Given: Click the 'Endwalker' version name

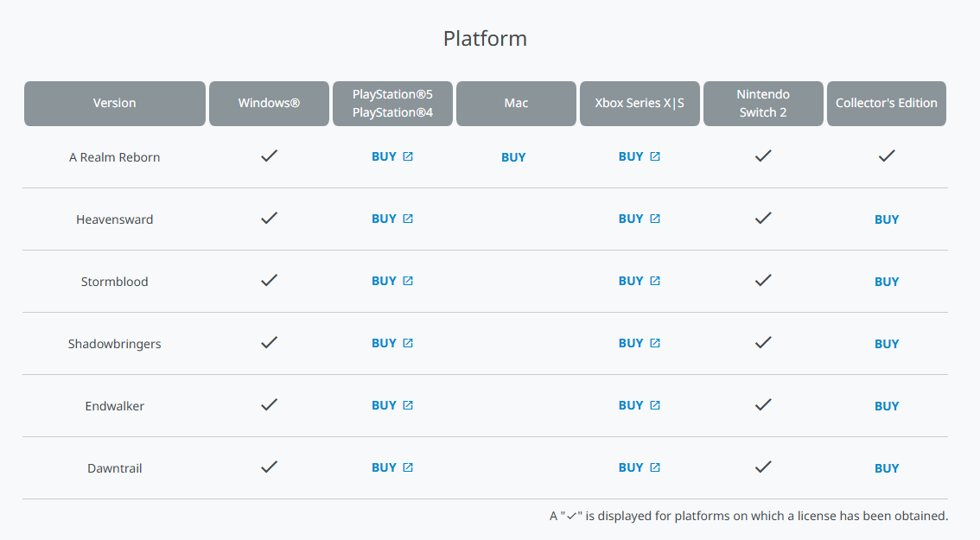Looking at the screenshot, I should 114,406.
